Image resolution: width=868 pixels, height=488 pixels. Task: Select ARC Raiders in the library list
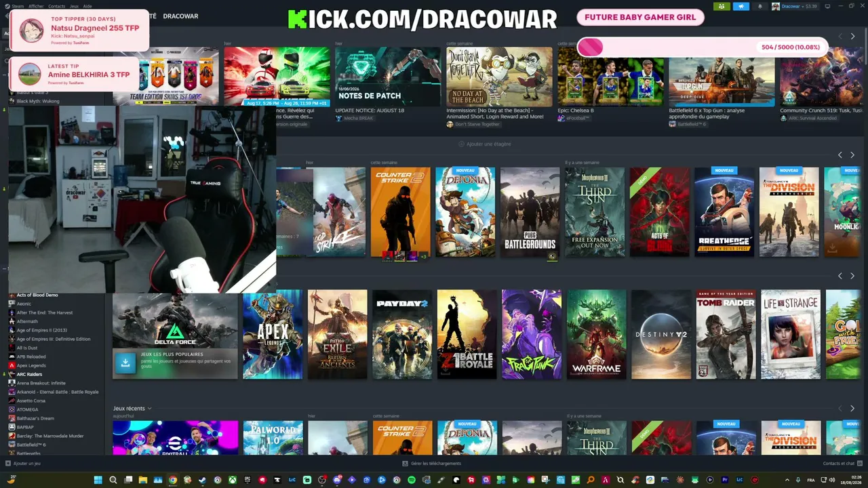tap(29, 374)
